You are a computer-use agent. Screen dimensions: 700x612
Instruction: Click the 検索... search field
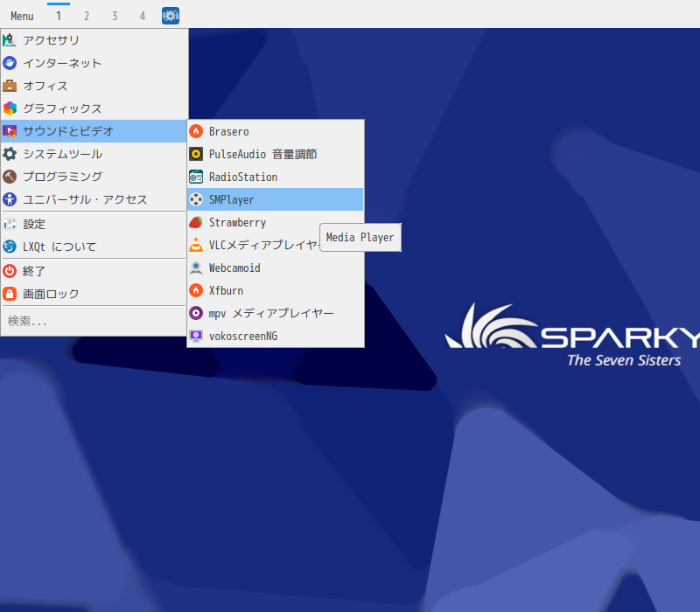click(94, 321)
